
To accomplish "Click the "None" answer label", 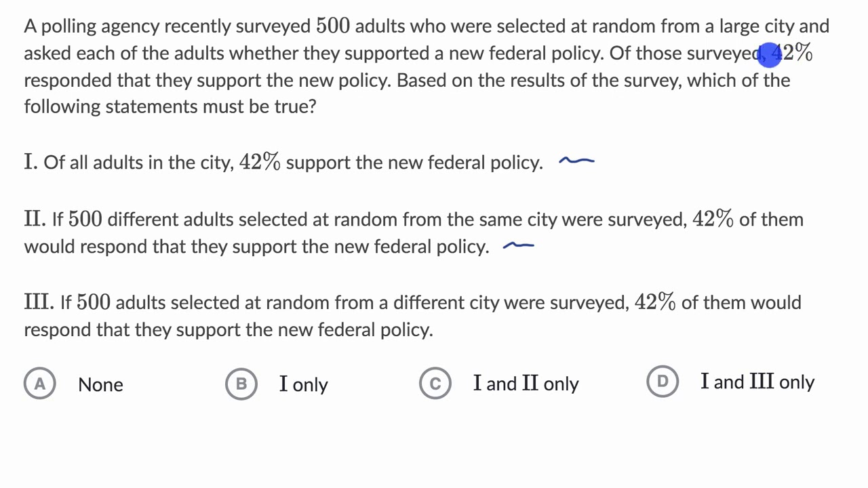I will 100,384.
